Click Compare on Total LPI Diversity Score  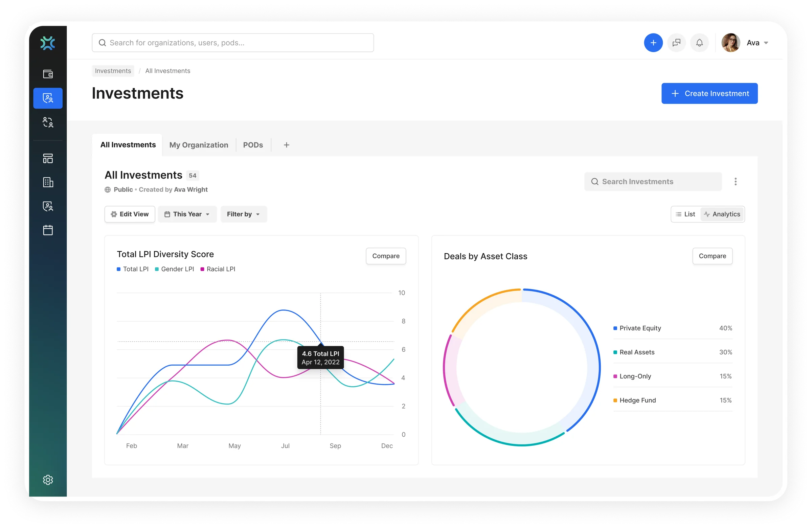(x=385, y=256)
